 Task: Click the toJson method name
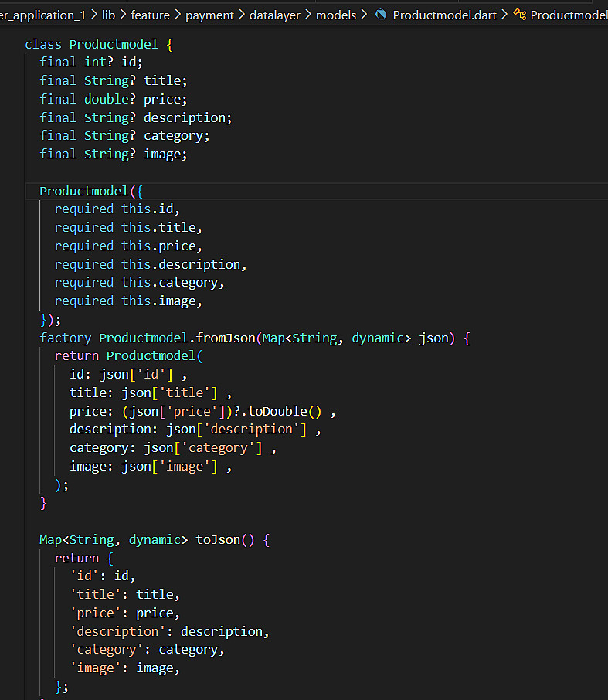point(217,539)
